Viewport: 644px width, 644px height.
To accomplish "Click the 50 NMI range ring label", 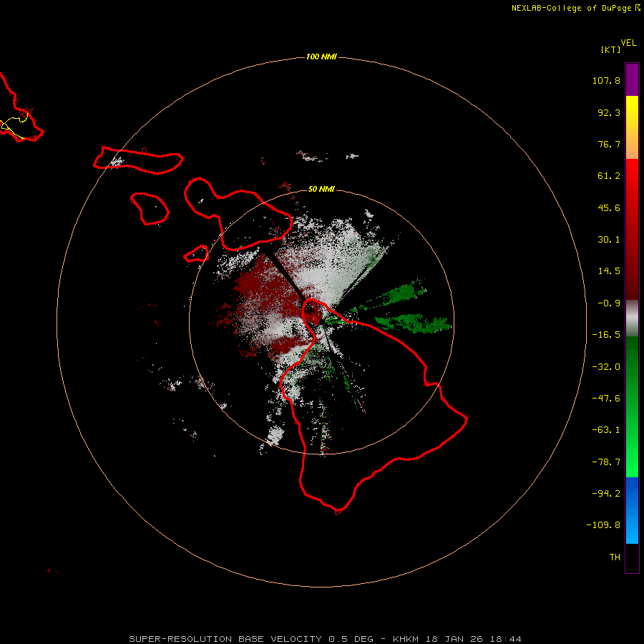I will coord(321,190).
